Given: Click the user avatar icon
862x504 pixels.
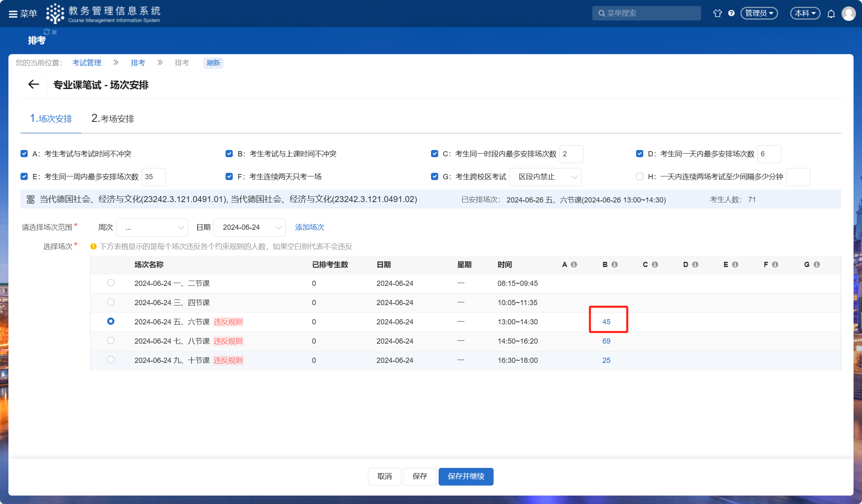Looking at the screenshot, I should pyautogui.click(x=848, y=14).
